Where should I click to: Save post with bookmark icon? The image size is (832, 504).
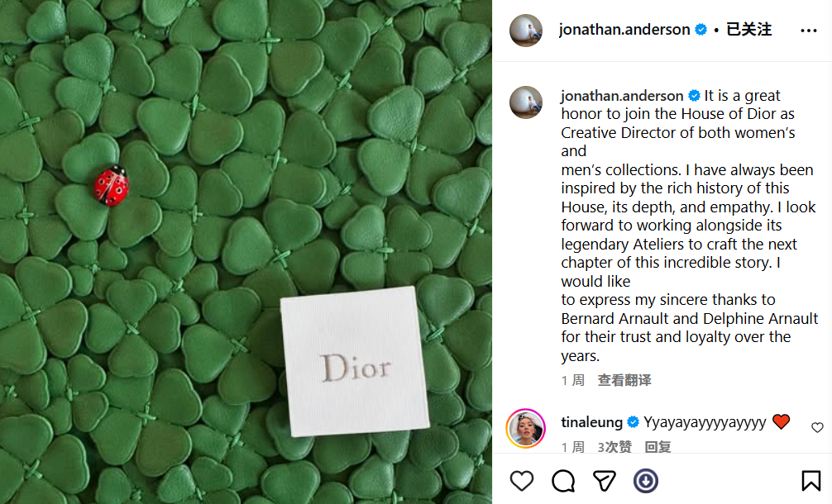tap(810, 481)
